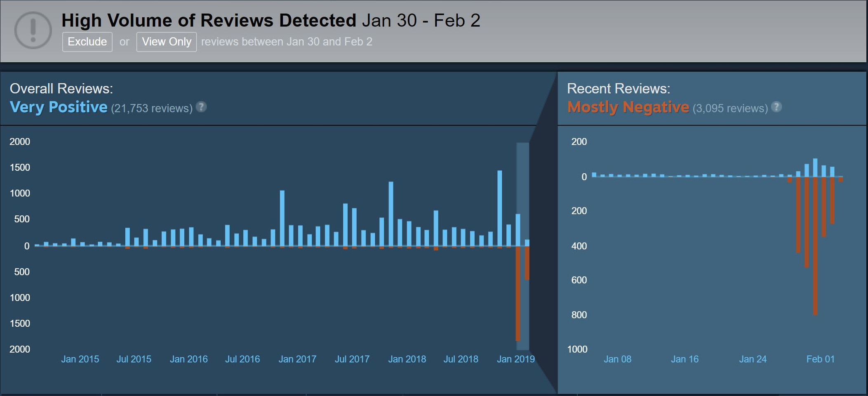Click the Feb 01 label on the Recent chart
The width and height of the screenshot is (868, 396).
pos(820,359)
